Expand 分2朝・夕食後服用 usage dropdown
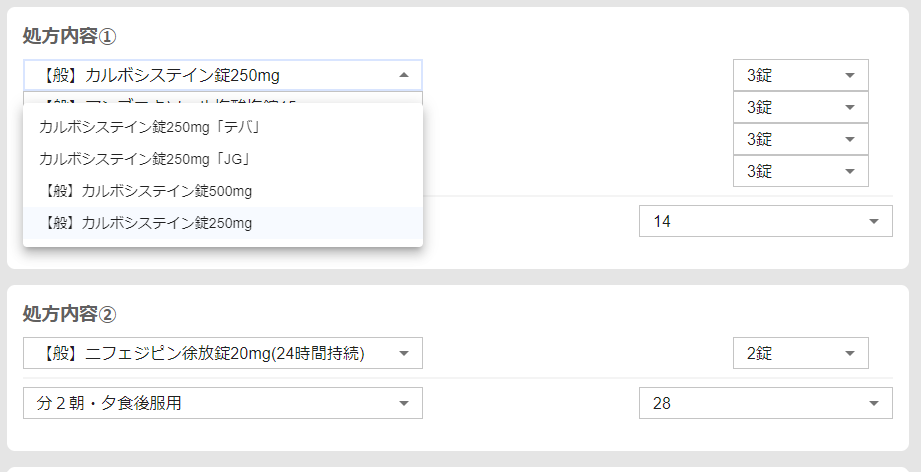 point(210,403)
